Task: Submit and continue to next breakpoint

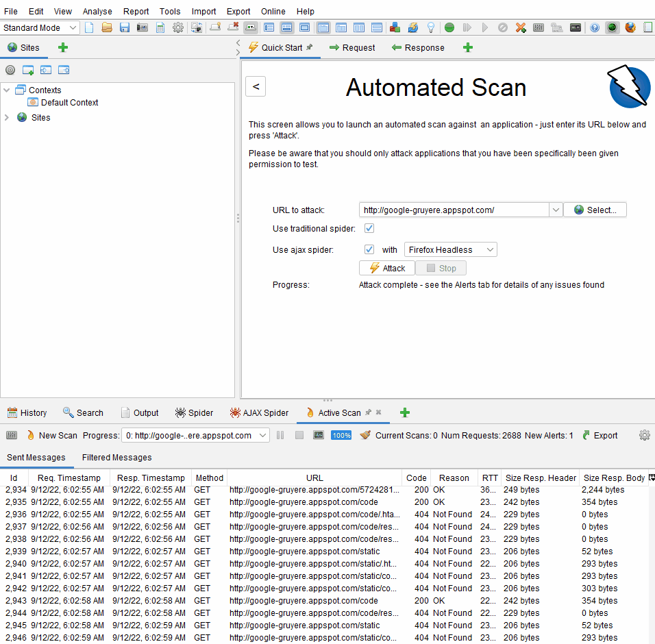Action: (484, 27)
